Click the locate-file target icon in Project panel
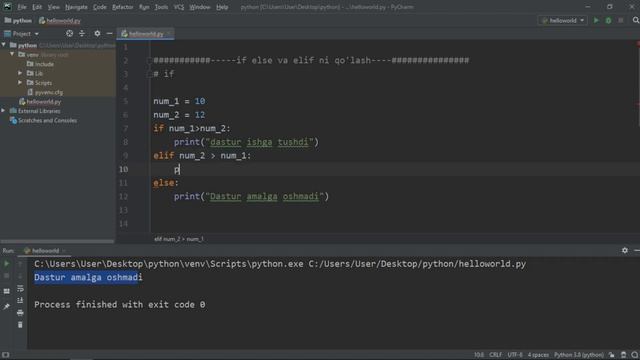The height and width of the screenshot is (360, 640). [x=69, y=33]
